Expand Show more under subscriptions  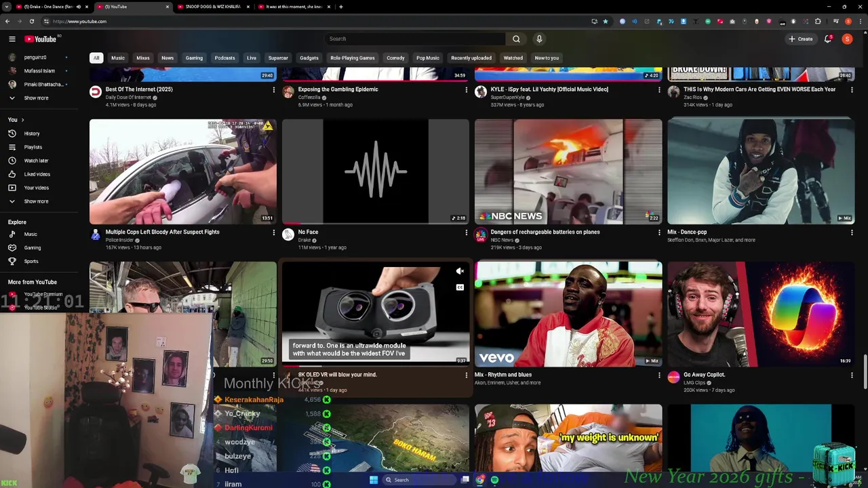36,98
